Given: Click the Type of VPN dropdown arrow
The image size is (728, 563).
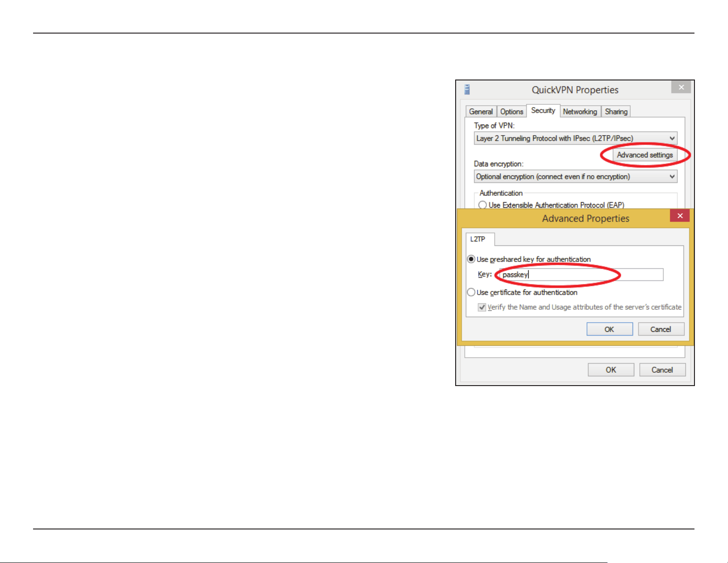Looking at the screenshot, I should click(x=672, y=138).
